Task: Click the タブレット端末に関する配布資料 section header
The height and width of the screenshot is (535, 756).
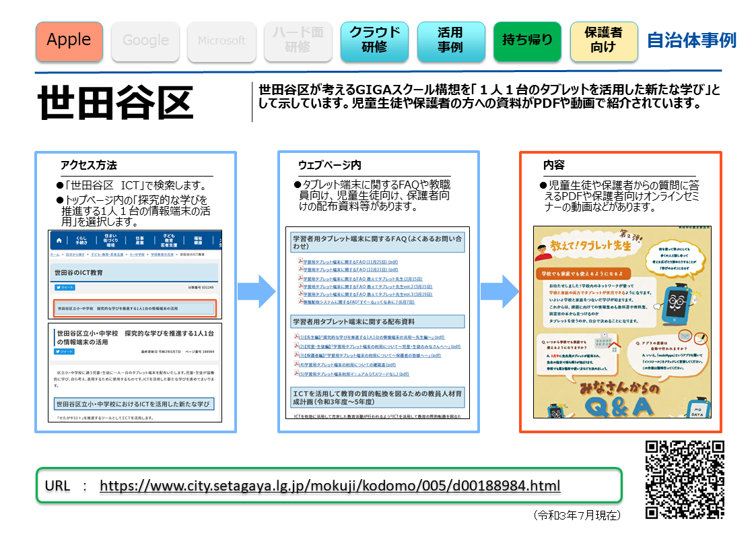Action: 378,322
